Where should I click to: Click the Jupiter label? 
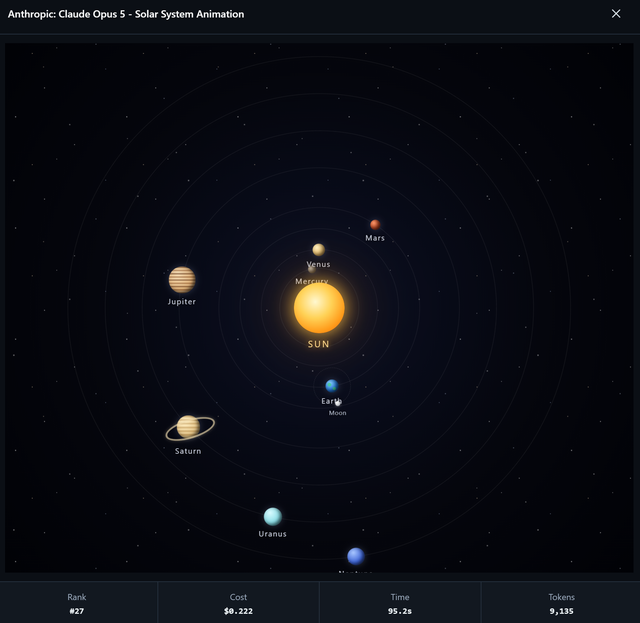pyautogui.click(x=182, y=302)
